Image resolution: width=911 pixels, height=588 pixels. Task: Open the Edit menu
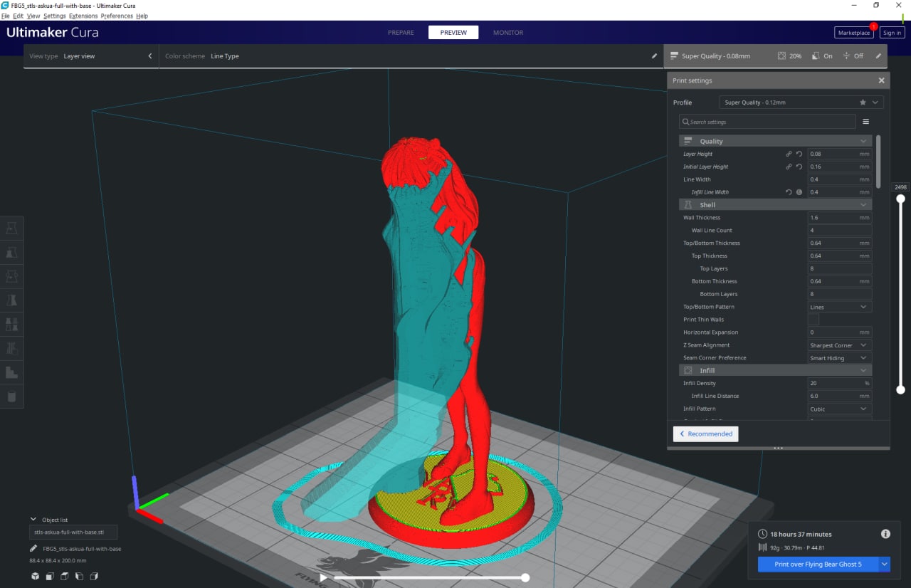point(18,16)
